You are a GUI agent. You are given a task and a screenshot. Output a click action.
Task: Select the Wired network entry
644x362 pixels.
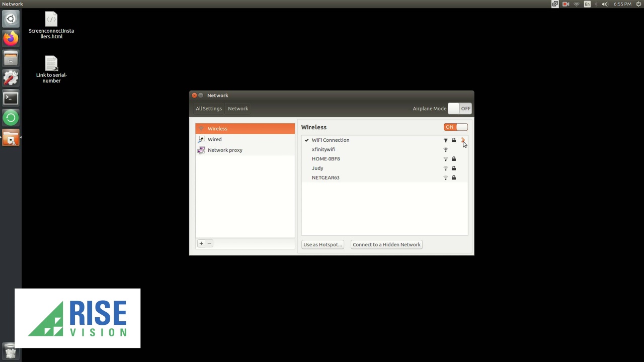(215, 139)
